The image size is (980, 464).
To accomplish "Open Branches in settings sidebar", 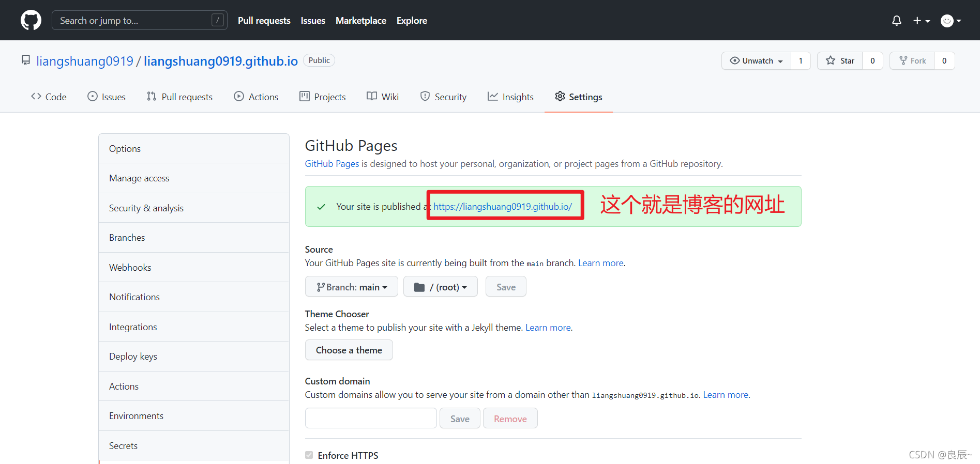I will pos(194,238).
